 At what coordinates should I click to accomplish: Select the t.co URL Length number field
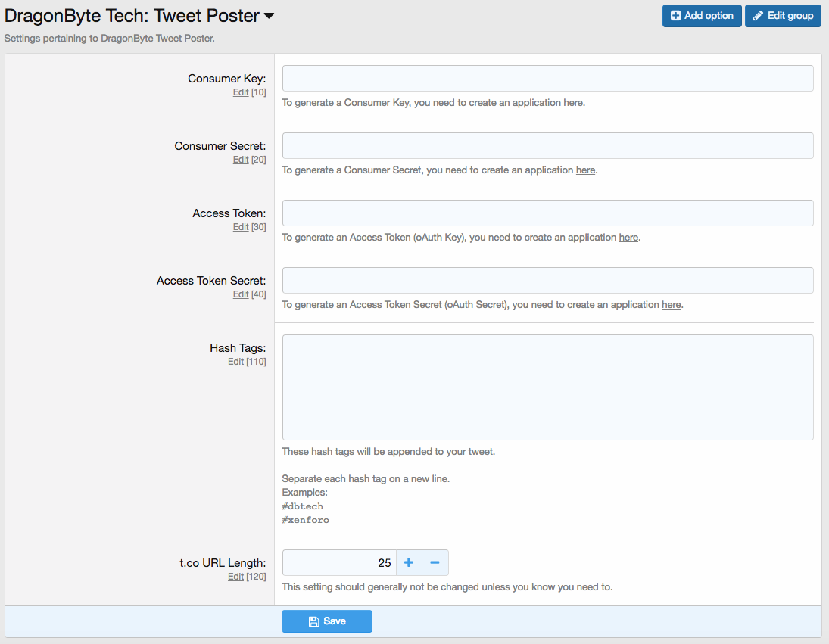pyautogui.click(x=339, y=563)
